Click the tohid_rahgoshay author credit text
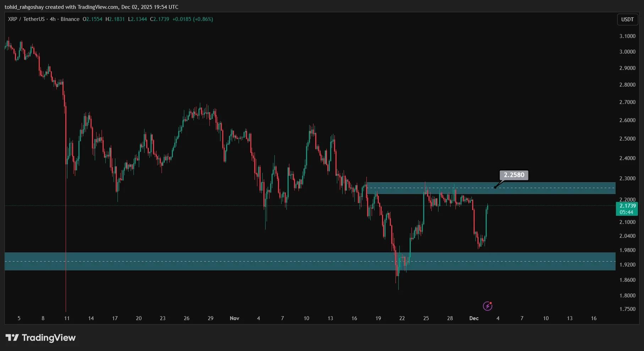Screen dimensions: 644x351 pyautogui.click(x=24, y=7)
